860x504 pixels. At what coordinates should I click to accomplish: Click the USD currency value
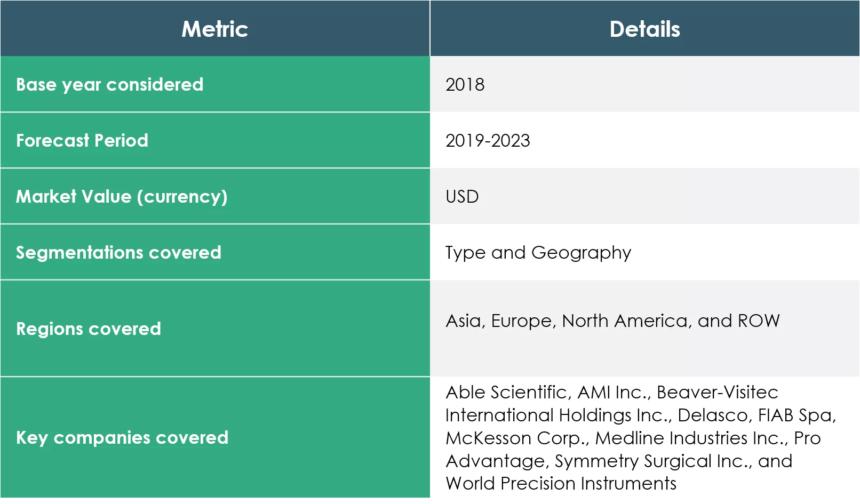(462, 196)
